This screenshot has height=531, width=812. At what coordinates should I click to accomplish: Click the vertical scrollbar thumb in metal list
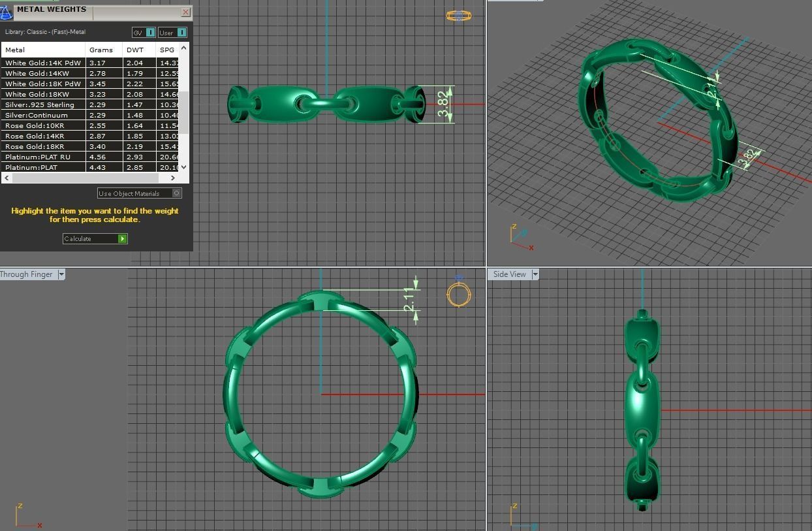pyautogui.click(x=184, y=112)
